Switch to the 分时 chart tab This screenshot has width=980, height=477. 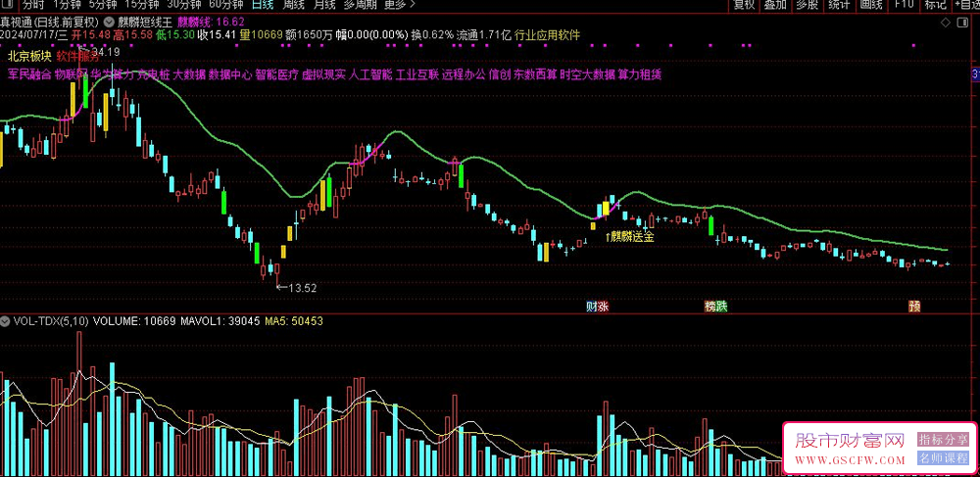point(33,4)
